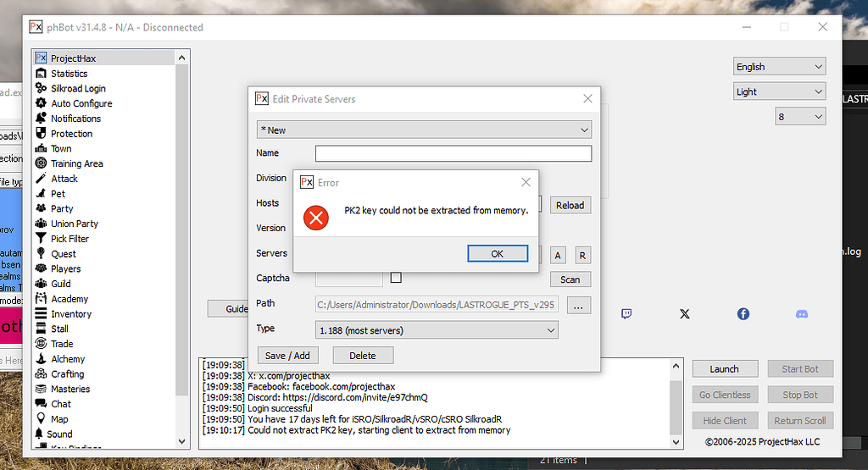Open the X social media icon
This screenshot has width=868, height=470.
(685, 314)
